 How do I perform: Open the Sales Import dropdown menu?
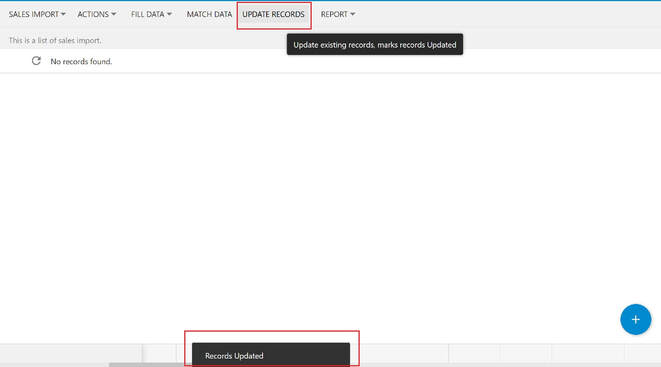pyautogui.click(x=37, y=14)
